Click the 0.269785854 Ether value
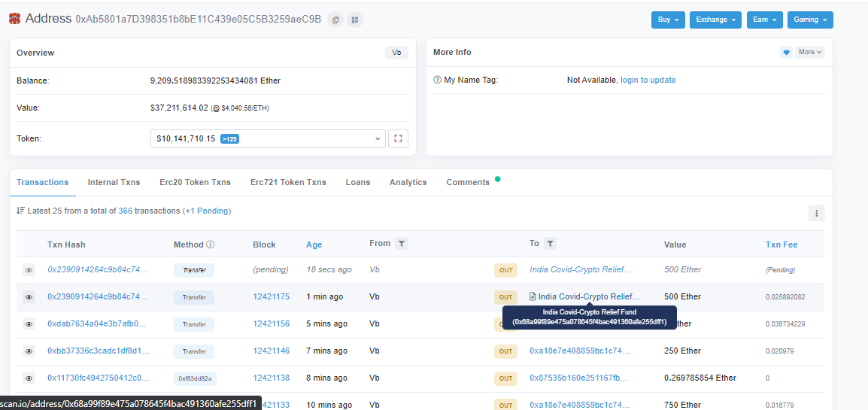This screenshot has height=410, width=868. pyautogui.click(x=700, y=378)
